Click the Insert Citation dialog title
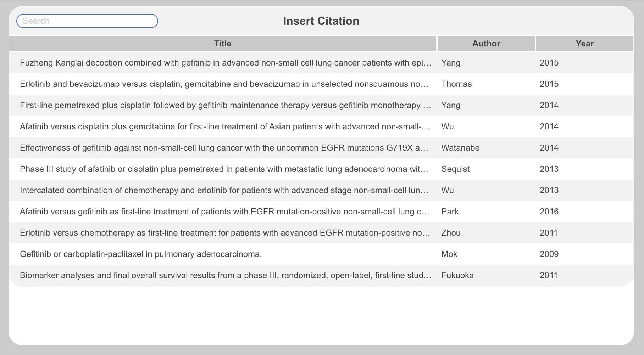Viewport: 644px width, 355px height. [321, 21]
